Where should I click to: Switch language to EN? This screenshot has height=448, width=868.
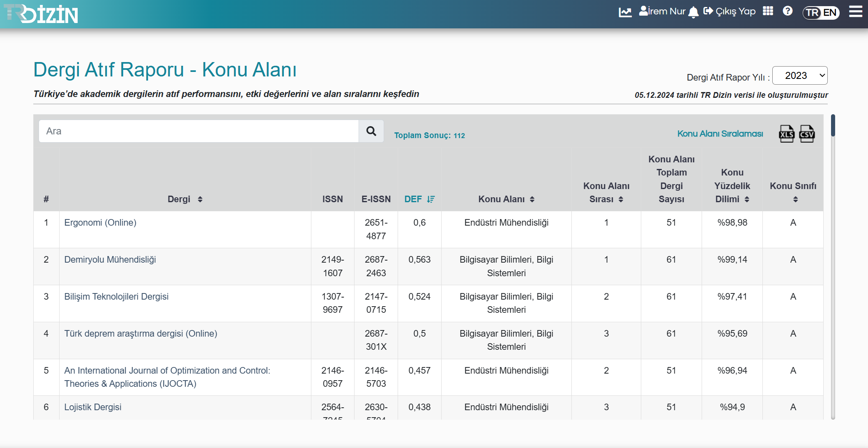coord(830,13)
